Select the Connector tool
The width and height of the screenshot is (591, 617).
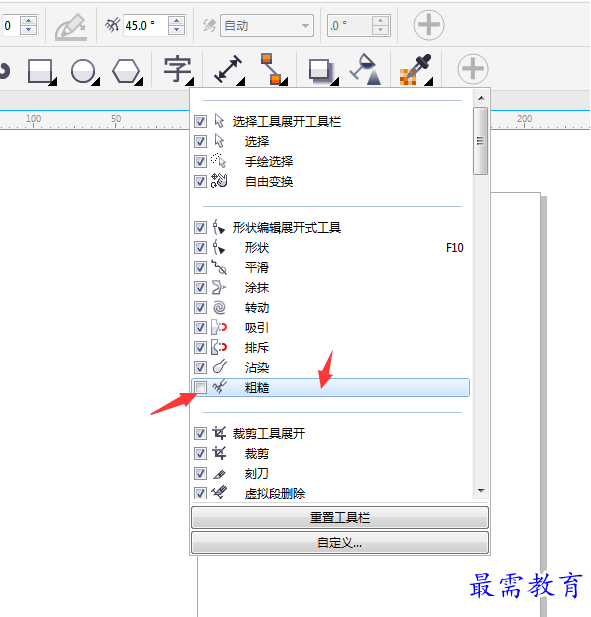coord(271,69)
